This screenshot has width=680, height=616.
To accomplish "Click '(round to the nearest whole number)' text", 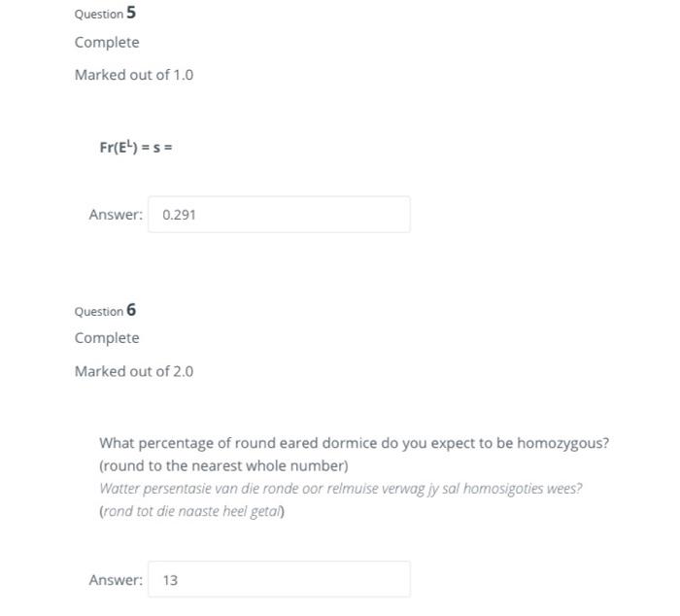I will 223,465.
